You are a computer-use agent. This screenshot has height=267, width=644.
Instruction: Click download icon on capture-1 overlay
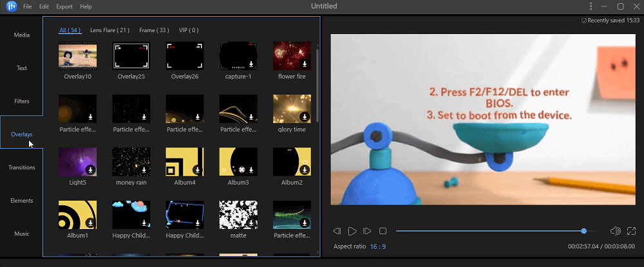coord(252,64)
